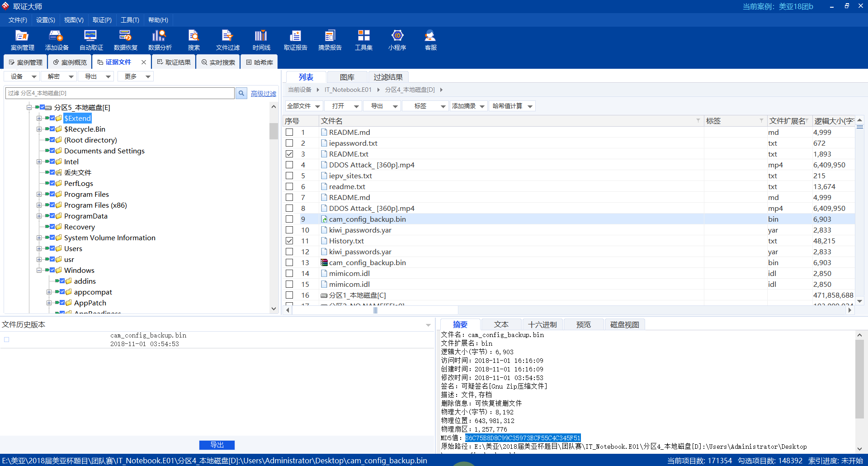Click IT_Notebook.E01 in breadcrumb
868x466 pixels.
point(348,90)
